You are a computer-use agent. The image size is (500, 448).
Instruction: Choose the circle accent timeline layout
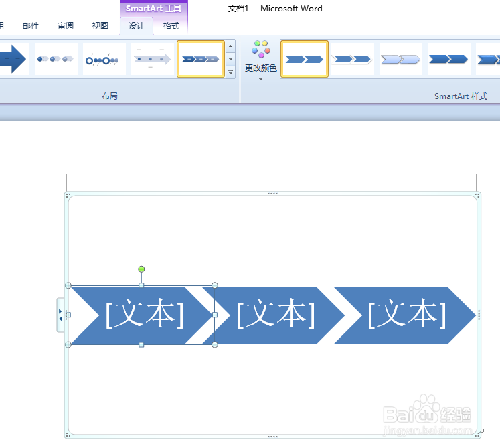click(104, 59)
